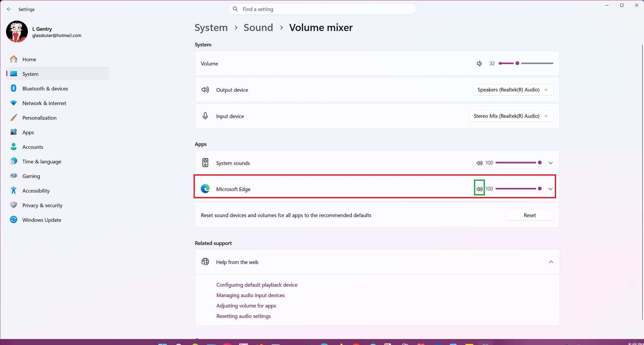Viewport: 644px width, 345px height.
Task: Expand the System sounds options chevron
Action: [551, 163]
